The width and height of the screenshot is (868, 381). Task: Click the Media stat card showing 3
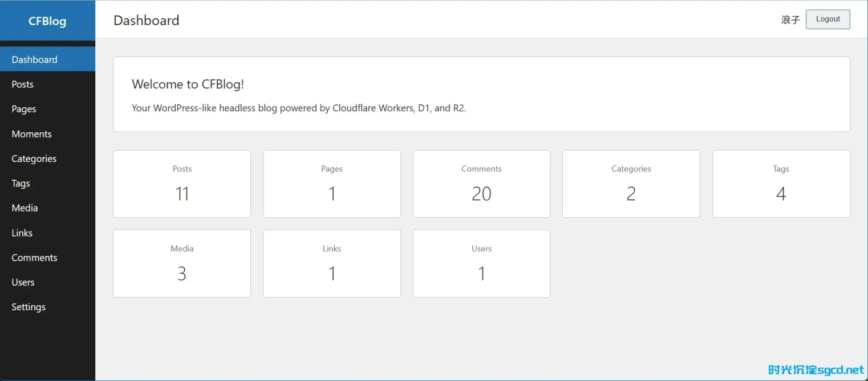click(182, 264)
